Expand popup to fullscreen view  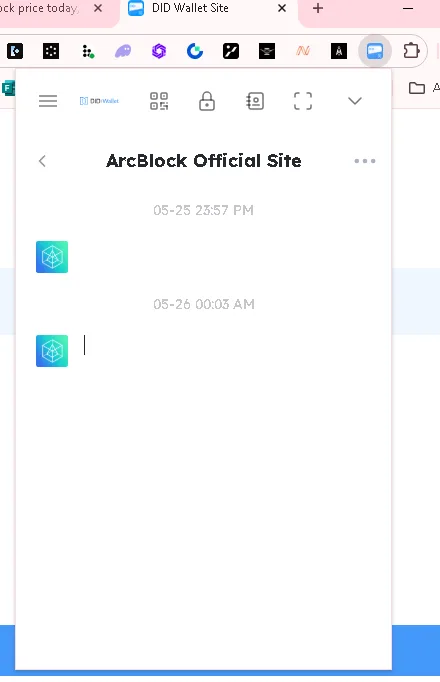pos(303,101)
